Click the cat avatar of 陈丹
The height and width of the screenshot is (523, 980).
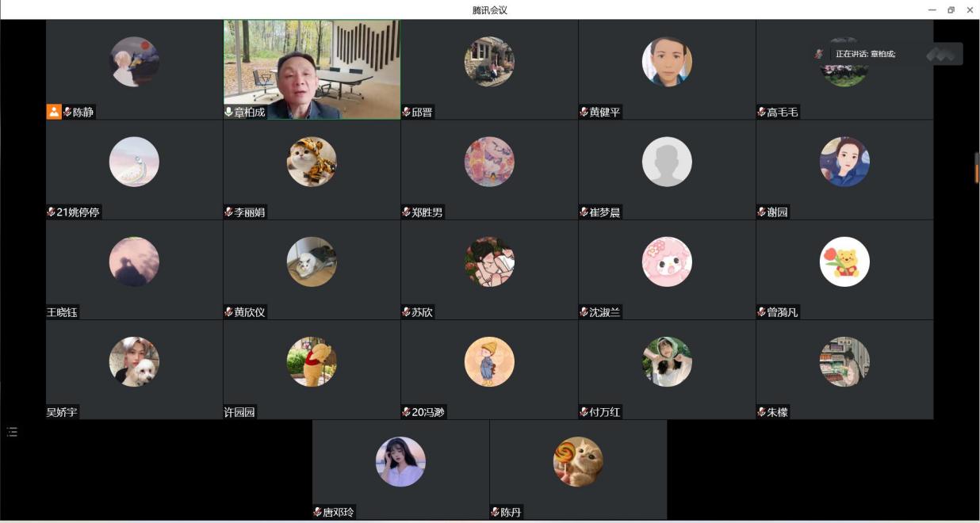click(x=578, y=461)
